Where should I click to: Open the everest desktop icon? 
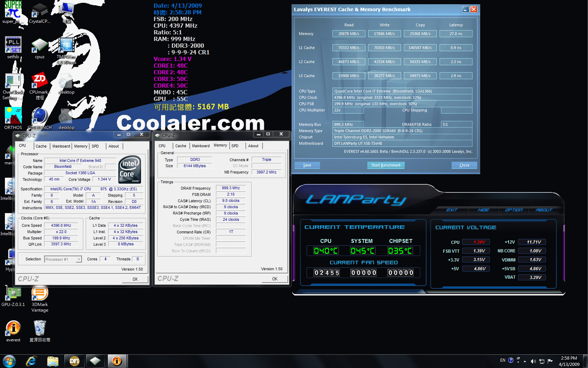[13, 331]
